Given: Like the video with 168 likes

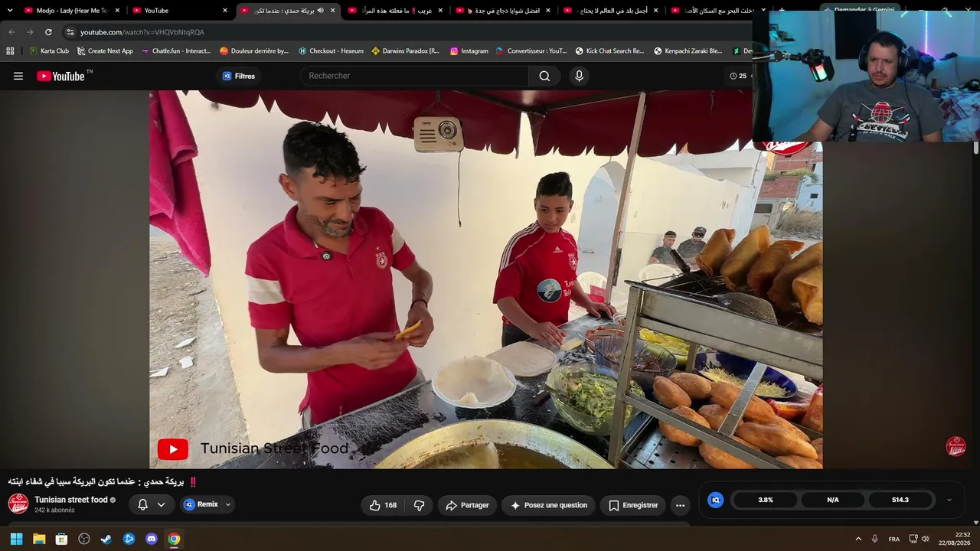Looking at the screenshot, I should click(x=383, y=505).
